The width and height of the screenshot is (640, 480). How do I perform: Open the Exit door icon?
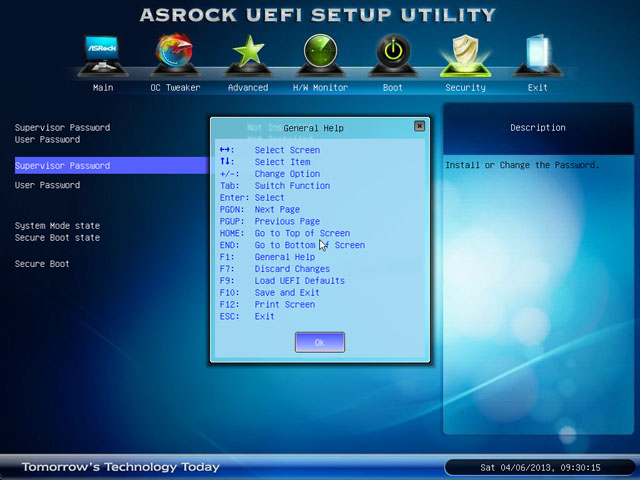(x=538, y=56)
